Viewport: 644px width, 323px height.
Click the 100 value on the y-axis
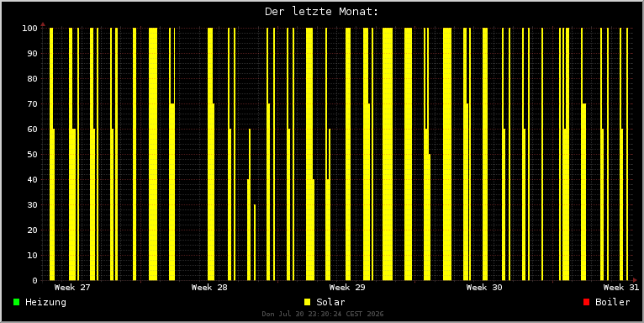pos(29,29)
